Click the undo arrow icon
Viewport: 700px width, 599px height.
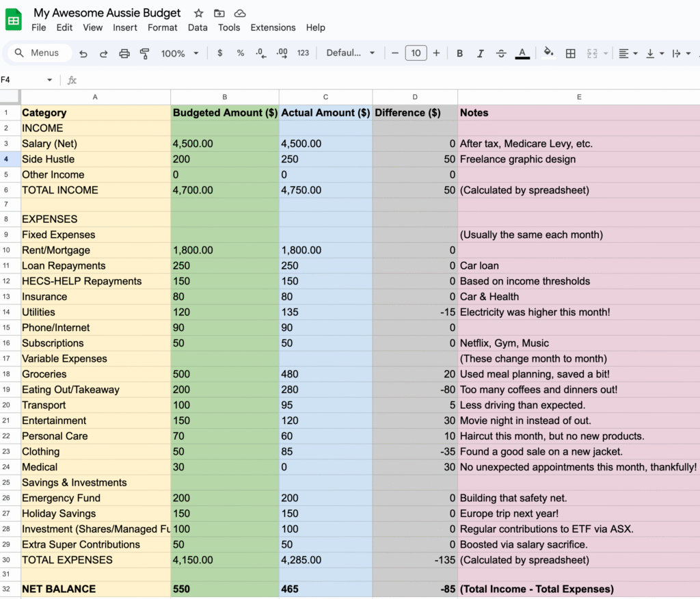coord(83,53)
